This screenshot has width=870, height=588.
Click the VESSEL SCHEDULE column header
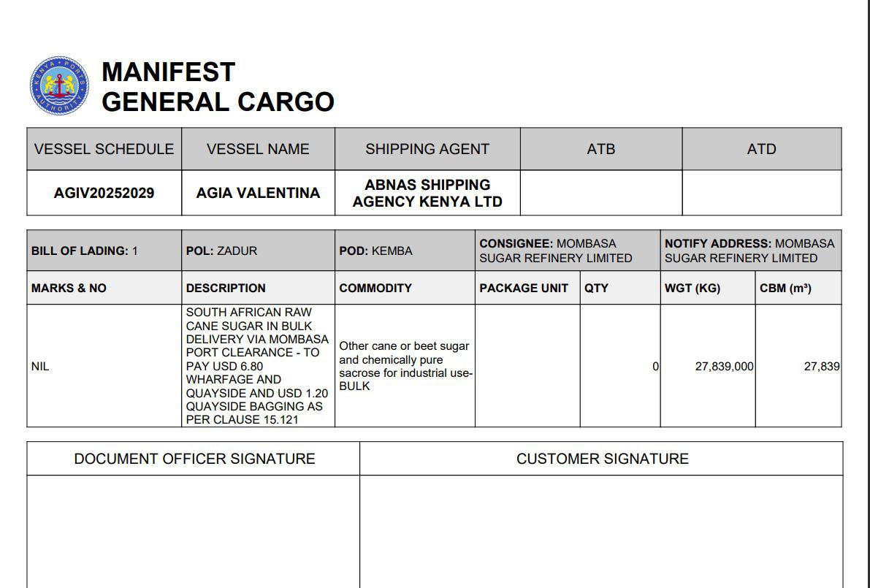click(104, 149)
